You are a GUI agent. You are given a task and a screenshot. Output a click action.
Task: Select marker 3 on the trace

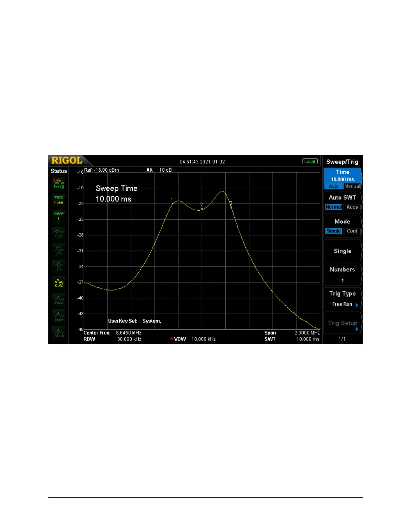pos(231,205)
